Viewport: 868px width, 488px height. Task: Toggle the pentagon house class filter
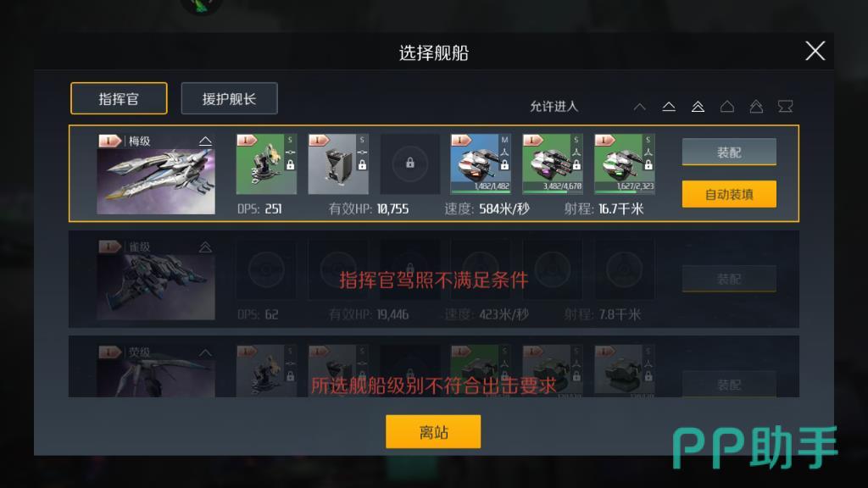click(727, 106)
